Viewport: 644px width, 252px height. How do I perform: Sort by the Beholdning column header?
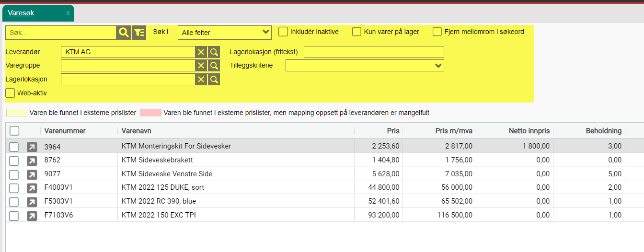603,131
